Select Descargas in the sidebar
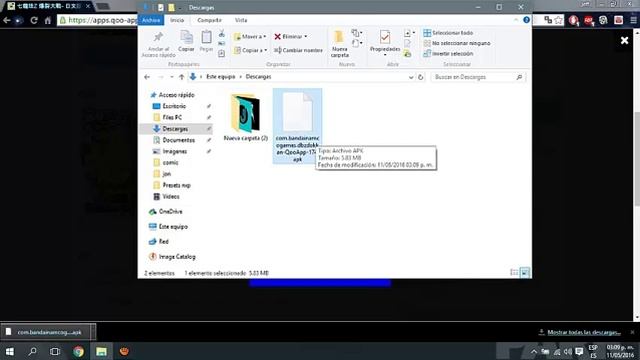 pyautogui.click(x=176, y=129)
